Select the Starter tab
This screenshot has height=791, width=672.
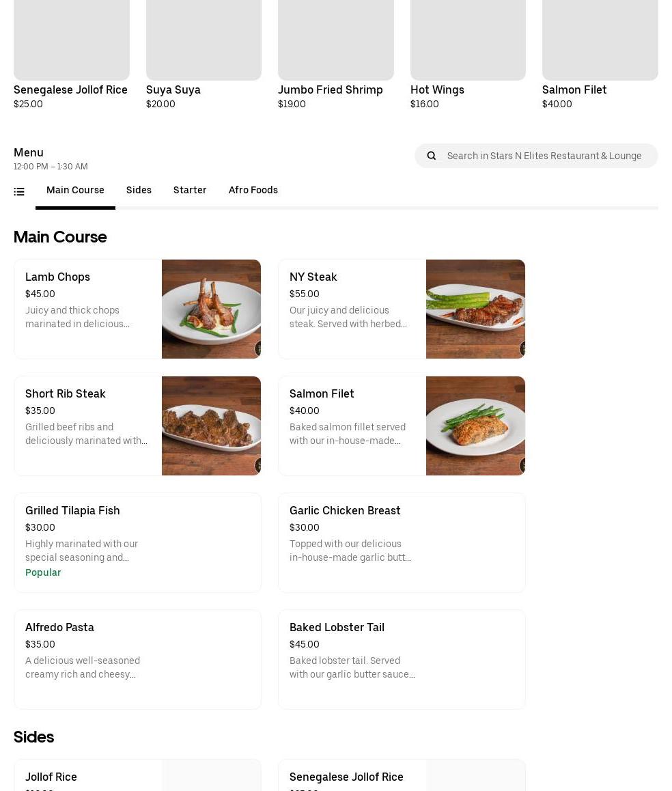pos(190,190)
